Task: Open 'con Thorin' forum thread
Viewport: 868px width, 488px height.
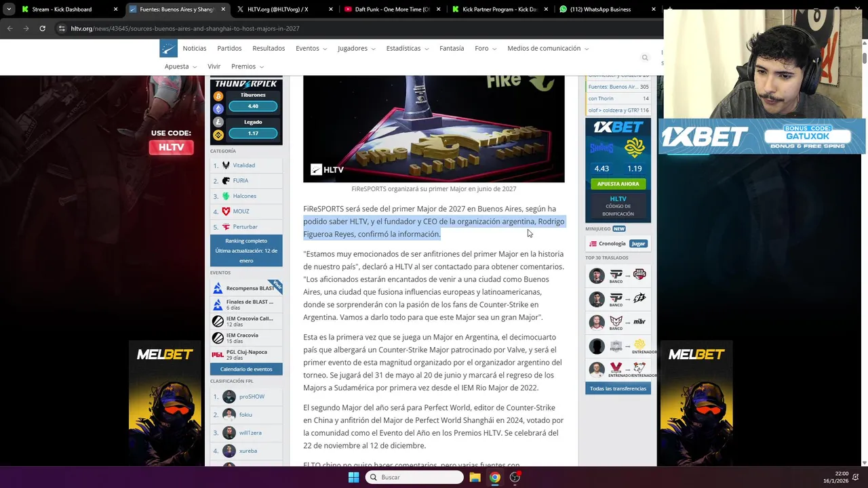Action: 618,98
